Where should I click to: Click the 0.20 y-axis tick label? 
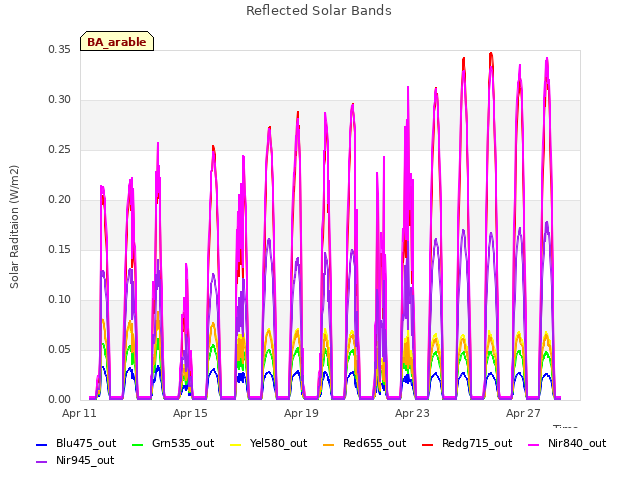tap(60, 200)
